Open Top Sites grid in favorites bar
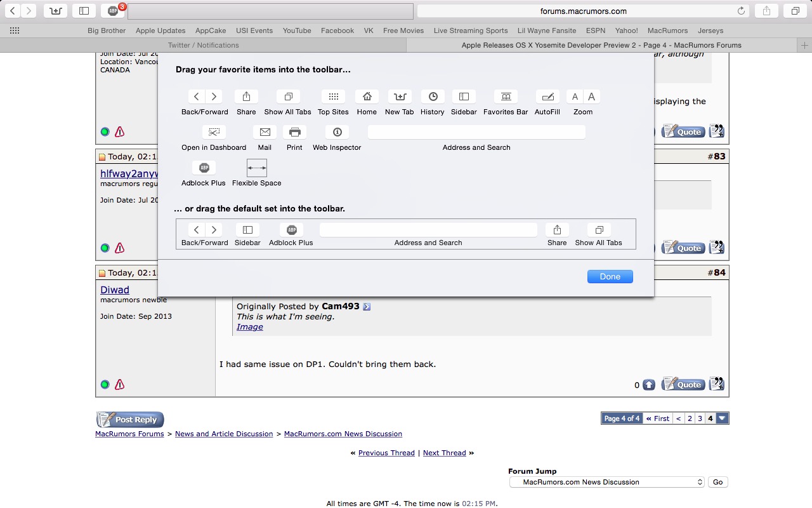The image size is (812, 508). pos(15,30)
